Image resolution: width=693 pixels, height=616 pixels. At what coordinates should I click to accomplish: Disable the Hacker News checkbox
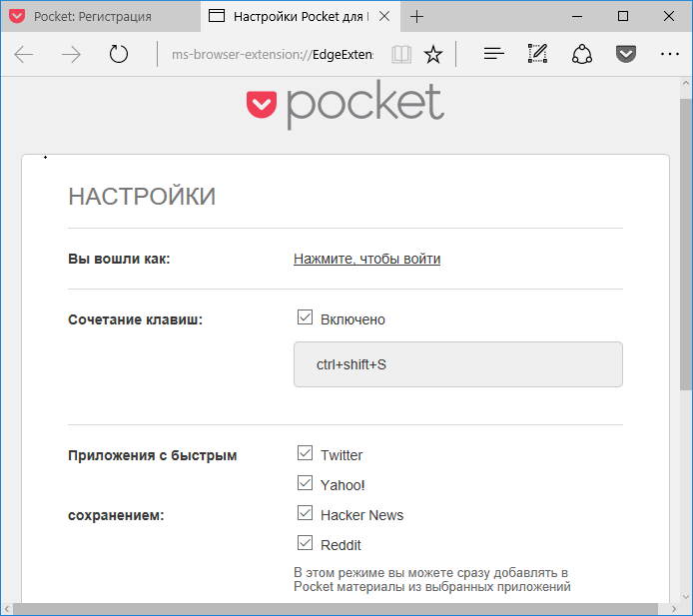305,513
